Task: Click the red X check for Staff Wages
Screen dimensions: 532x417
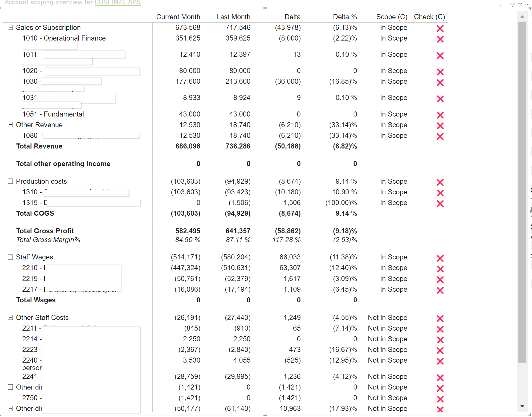Action: pos(440,258)
